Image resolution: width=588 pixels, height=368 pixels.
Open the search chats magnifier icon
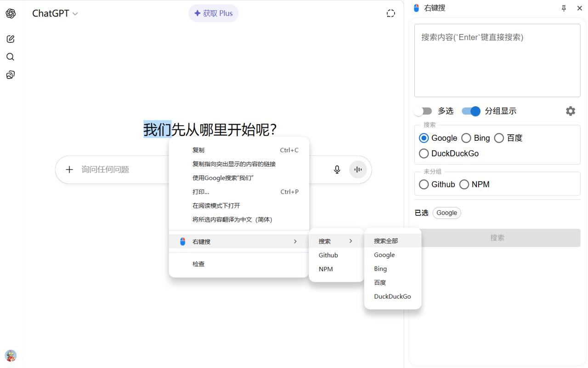pyautogui.click(x=11, y=57)
